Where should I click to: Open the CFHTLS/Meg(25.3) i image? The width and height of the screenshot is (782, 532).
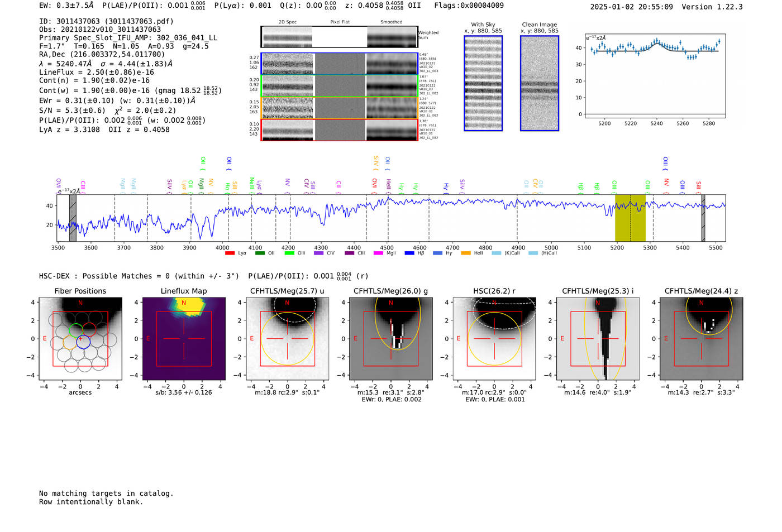[x=598, y=339]
